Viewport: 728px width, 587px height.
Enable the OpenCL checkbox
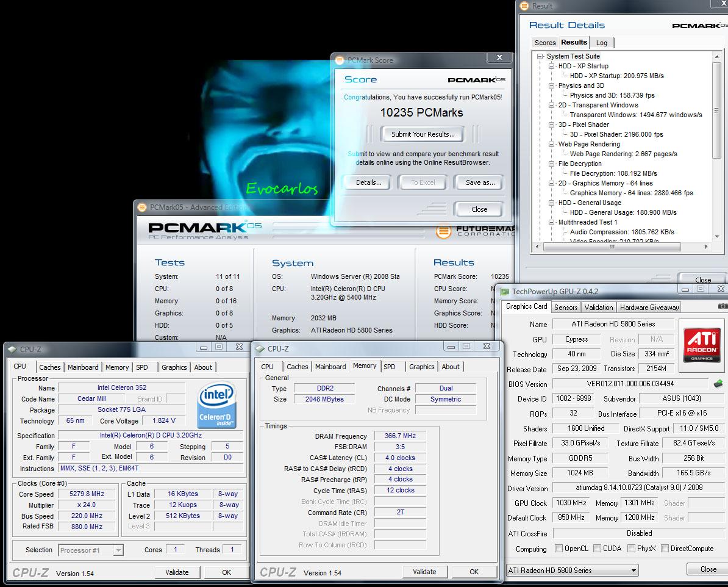(559, 549)
